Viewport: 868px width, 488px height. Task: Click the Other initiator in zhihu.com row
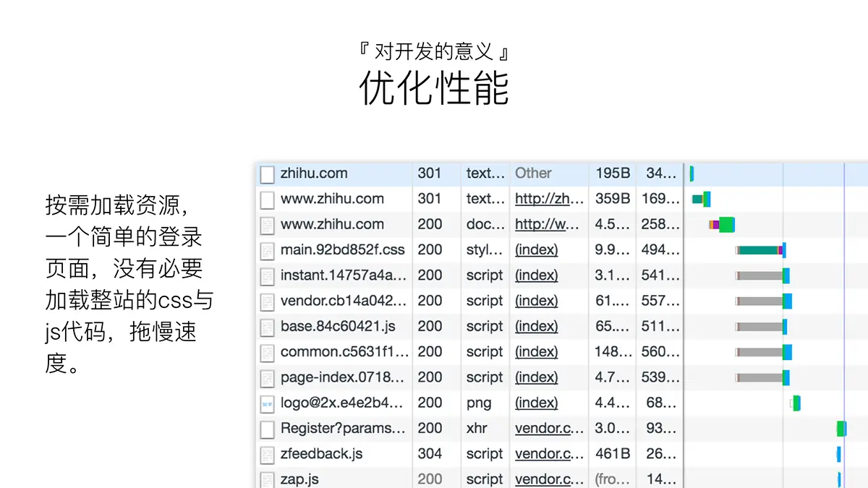533,173
